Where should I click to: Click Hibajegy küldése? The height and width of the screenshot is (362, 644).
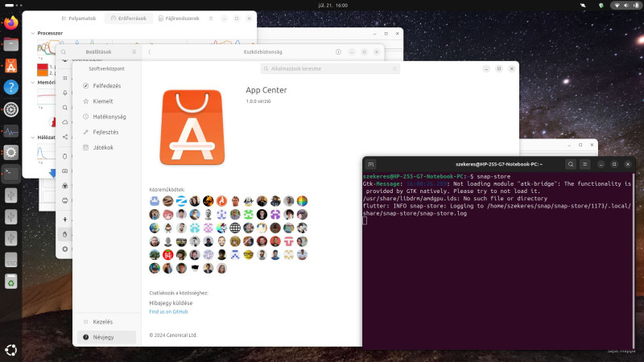pyautogui.click(x=171, y=303)
